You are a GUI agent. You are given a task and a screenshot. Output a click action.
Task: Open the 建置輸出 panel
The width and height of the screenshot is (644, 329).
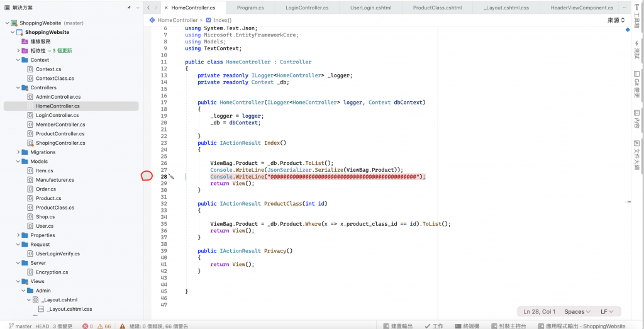tap(397, 326)
